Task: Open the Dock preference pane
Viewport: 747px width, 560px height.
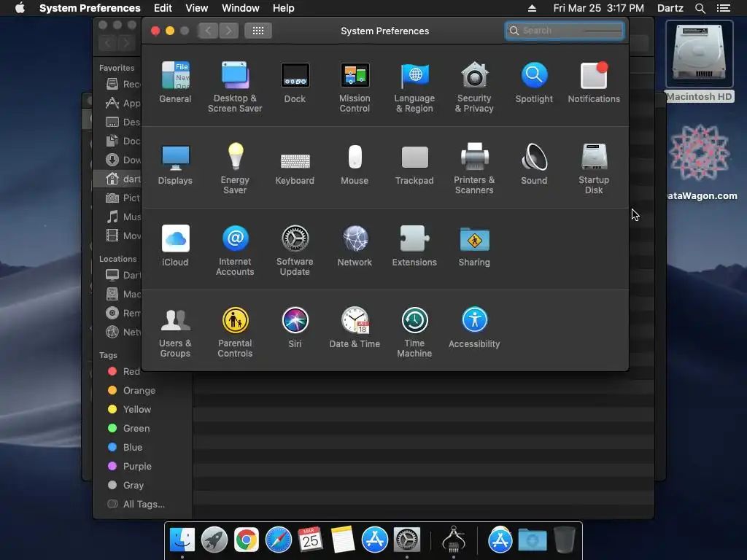Action: (295, 82)
